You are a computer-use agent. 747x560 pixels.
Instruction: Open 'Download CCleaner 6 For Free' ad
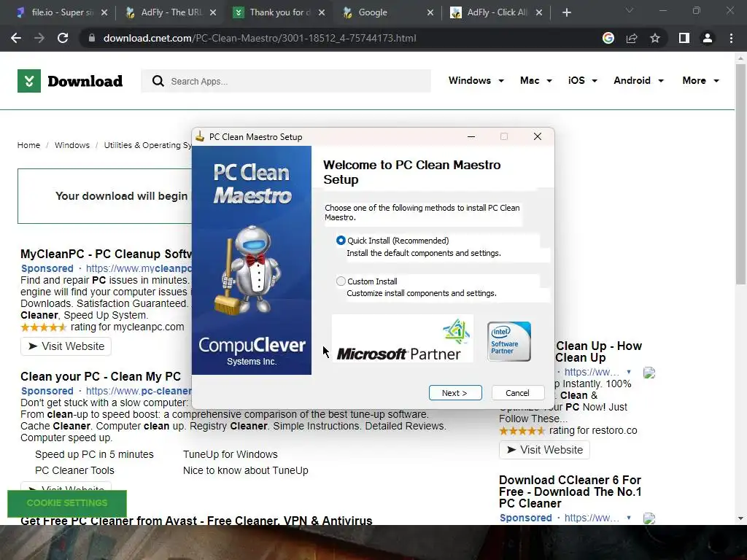tap(570, 492)
